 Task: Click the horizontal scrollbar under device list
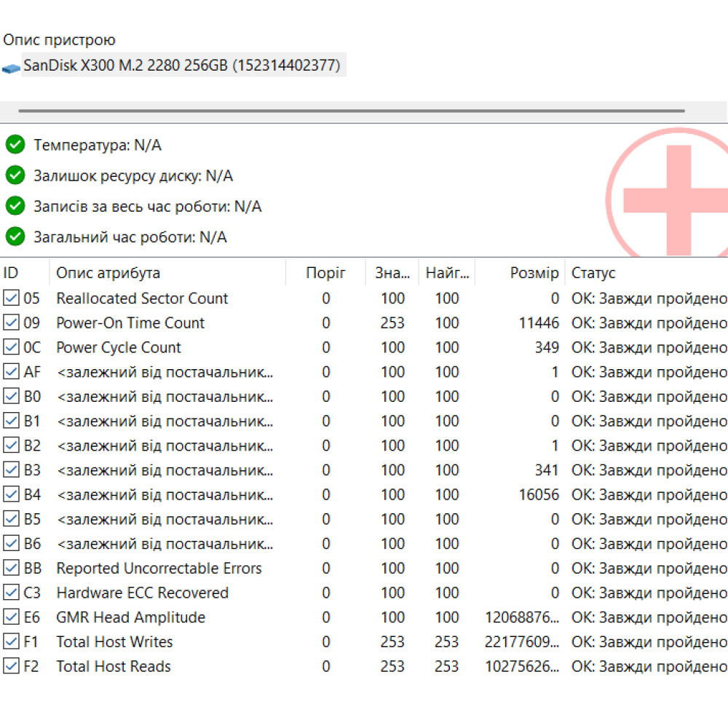351,111
